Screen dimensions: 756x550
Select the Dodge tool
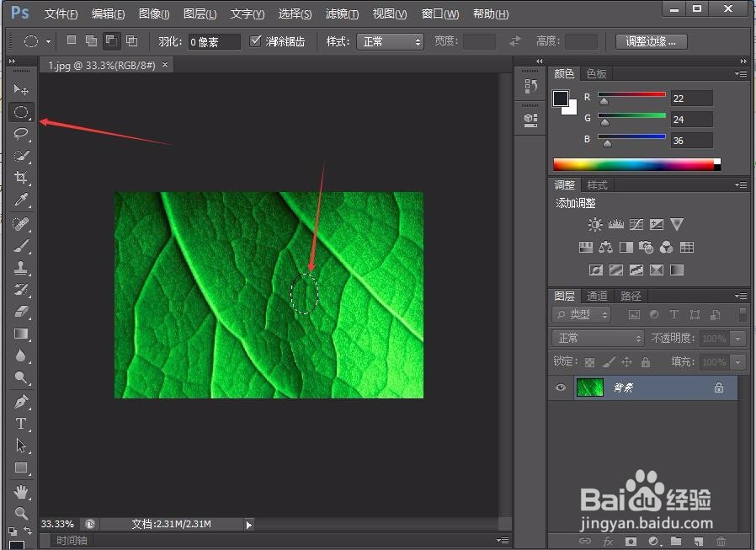pyautogui.click(x=21, y=377)
